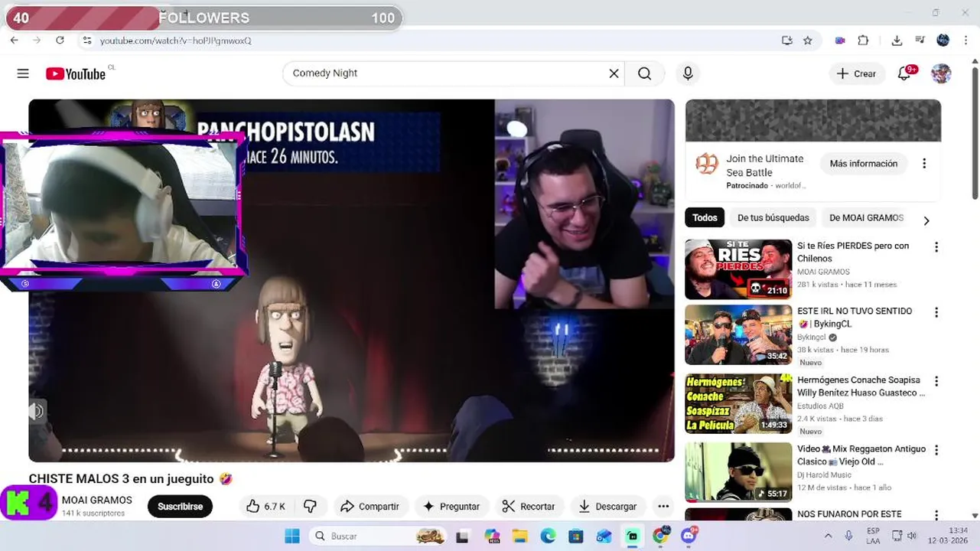Viewport: 980px width, 551px height.
Task: Download the video with Descargar
Action: point(607,507)
